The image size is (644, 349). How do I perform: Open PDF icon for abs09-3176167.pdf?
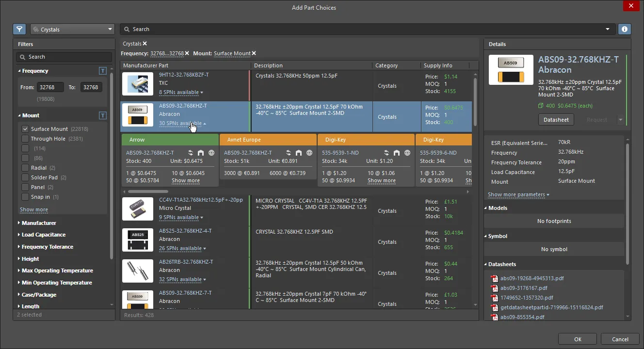tap(495, 288)
